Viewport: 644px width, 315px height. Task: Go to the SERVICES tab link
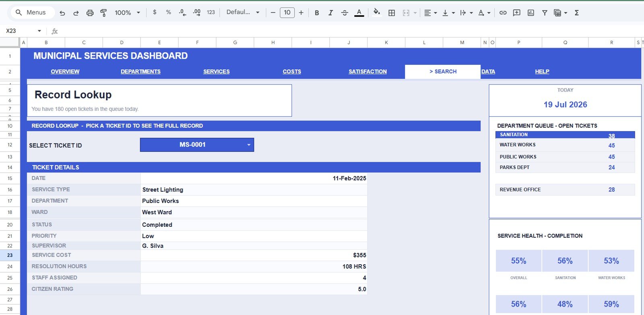(x=216, y=71)
